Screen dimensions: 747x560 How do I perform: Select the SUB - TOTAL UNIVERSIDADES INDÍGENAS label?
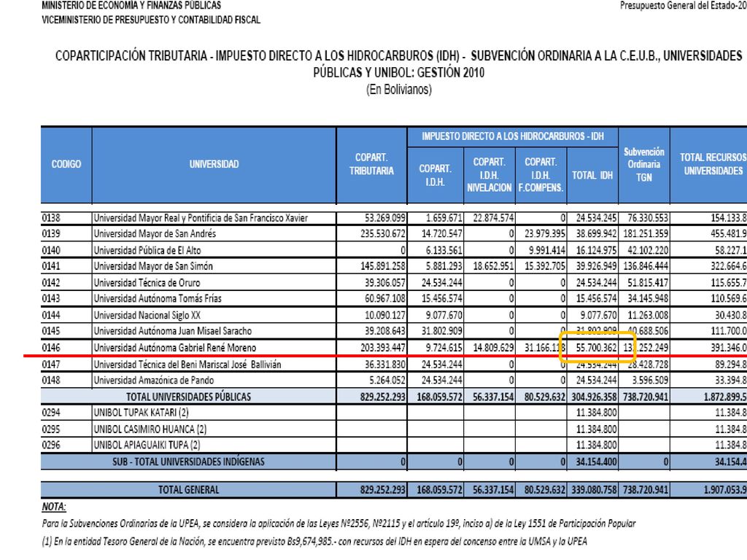pos(189,462)
